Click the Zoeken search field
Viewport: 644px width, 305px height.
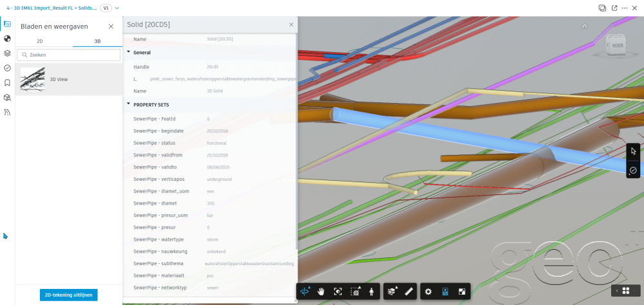[x=68, y=55]
